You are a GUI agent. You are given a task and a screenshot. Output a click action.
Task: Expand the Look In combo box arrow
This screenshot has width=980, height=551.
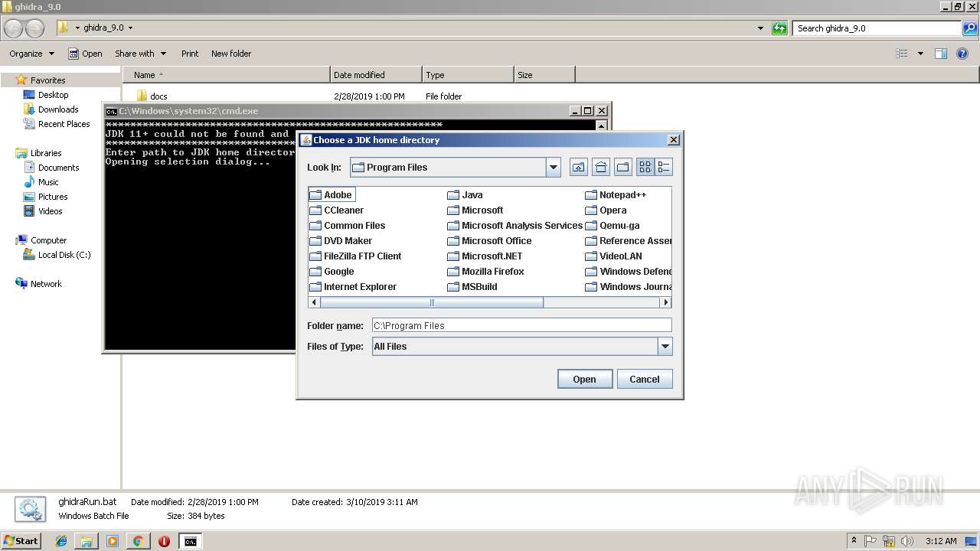[x=554, y=168]
